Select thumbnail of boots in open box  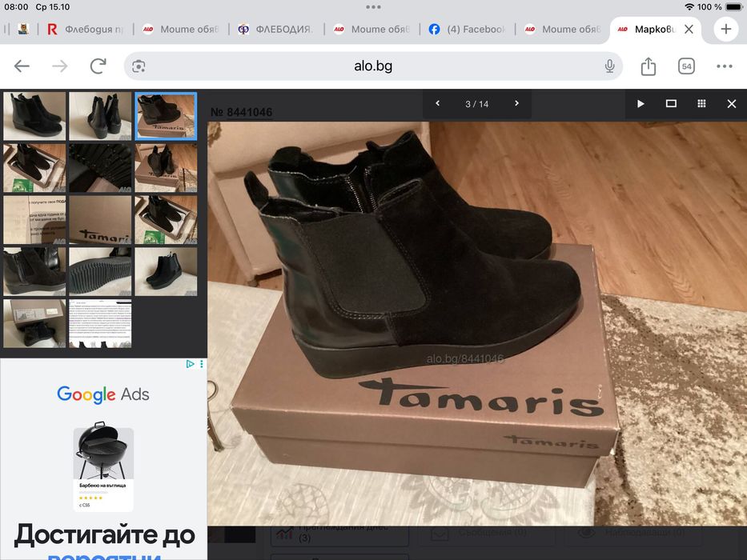point(34,168)
